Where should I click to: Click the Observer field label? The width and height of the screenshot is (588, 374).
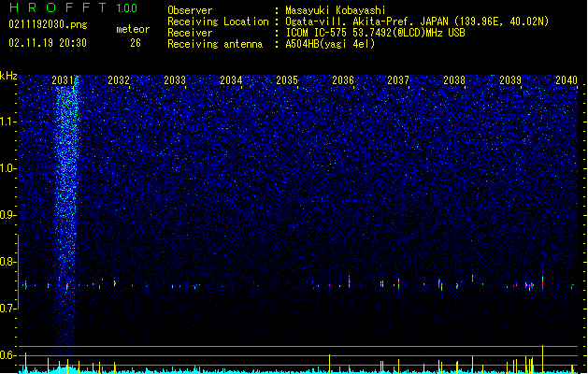coord(190,10)
